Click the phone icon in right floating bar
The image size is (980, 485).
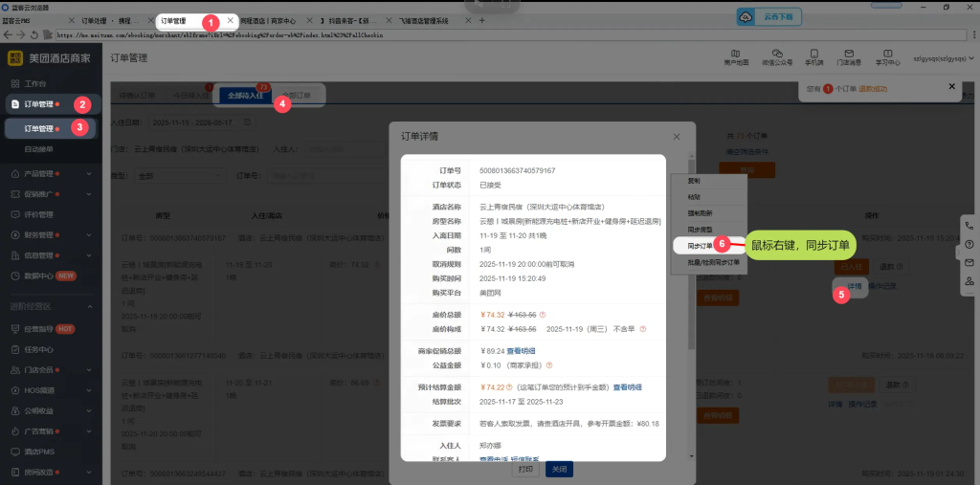[969, 226]
